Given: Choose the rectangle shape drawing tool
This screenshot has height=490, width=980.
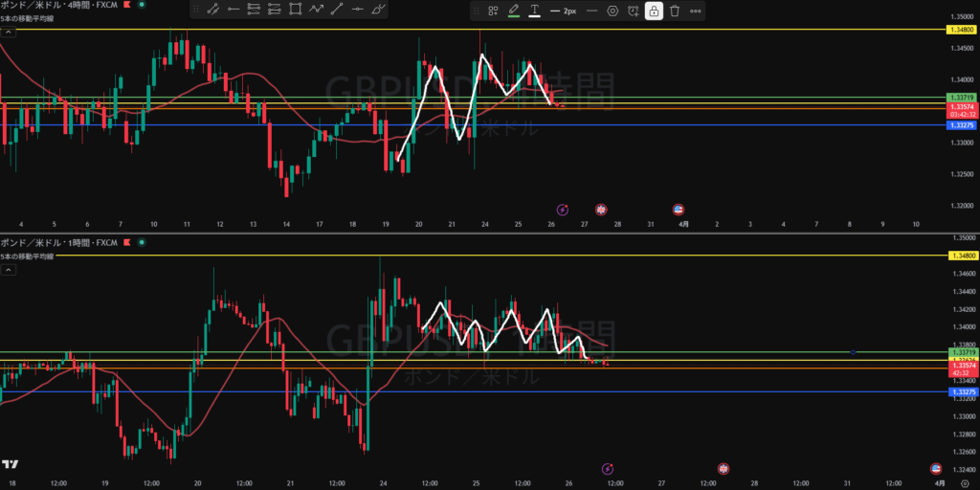Looking at the screenshot, I should (295, 11).
